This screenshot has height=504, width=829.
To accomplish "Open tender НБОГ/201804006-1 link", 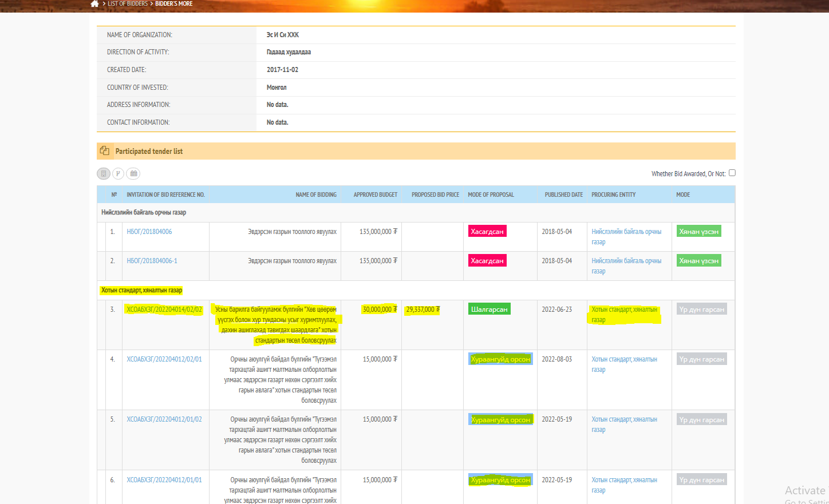I will 152,261.
